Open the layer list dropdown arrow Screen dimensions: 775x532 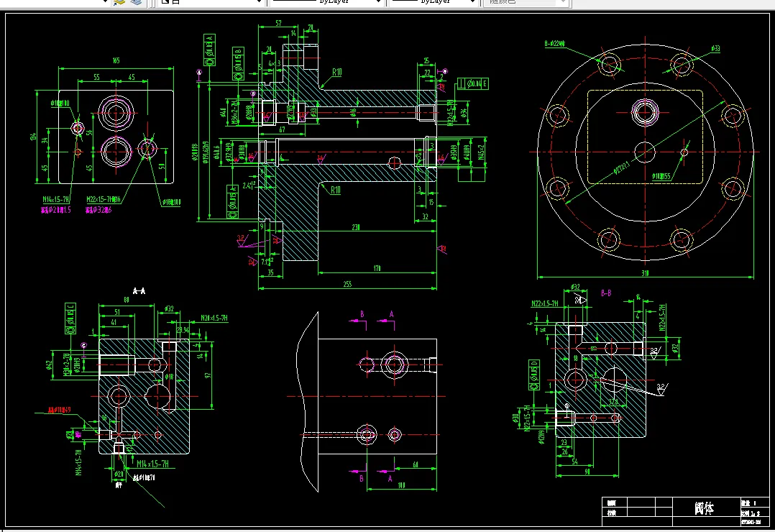[x=104, y=2]
